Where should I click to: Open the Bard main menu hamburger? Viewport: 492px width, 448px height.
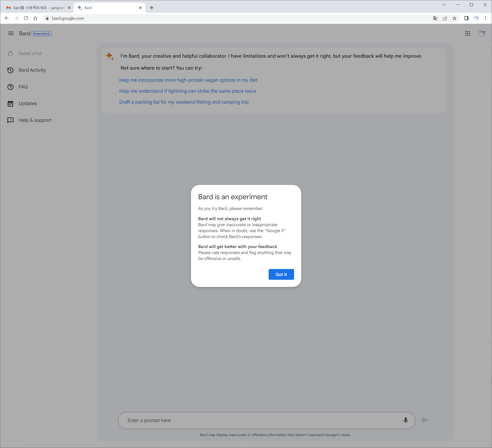click(x=11, y=33)
